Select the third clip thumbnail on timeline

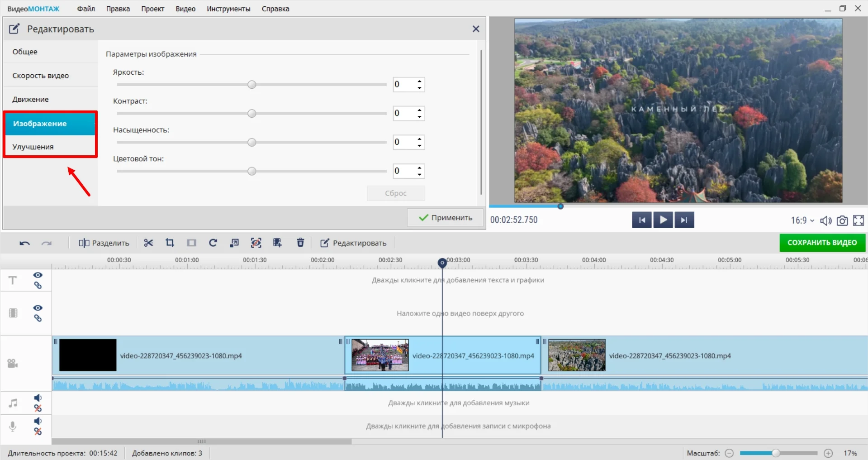[x=577, y=355]
